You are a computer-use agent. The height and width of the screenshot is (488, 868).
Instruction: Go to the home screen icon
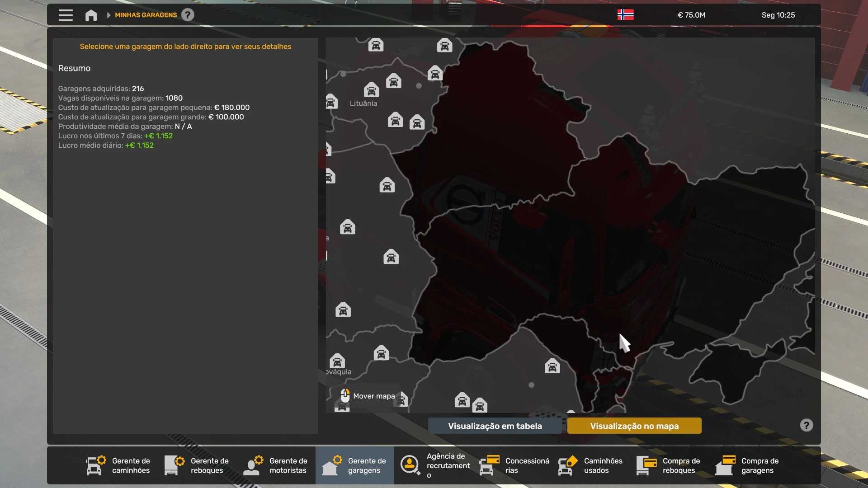click(x=91, y=15)
